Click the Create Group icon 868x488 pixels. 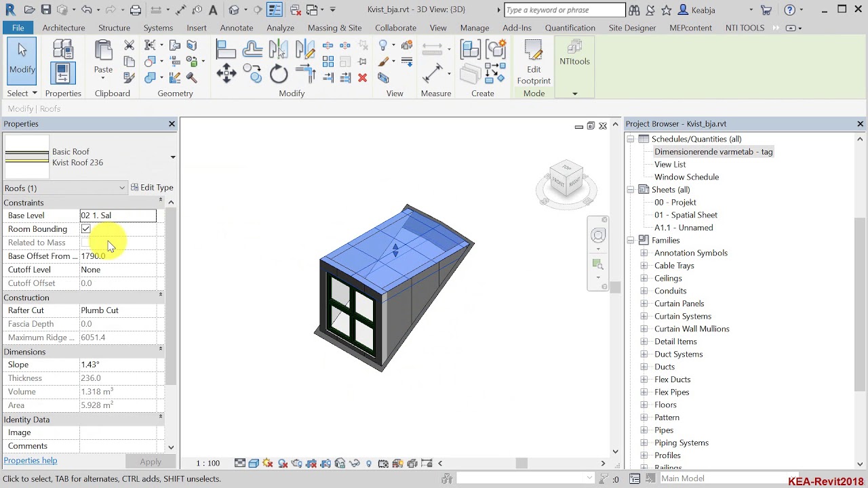coord(496,49)
